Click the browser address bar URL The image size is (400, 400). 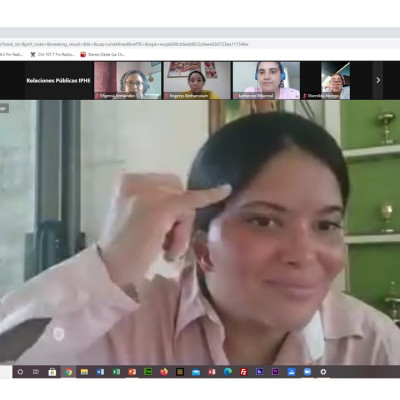[124, 44]
